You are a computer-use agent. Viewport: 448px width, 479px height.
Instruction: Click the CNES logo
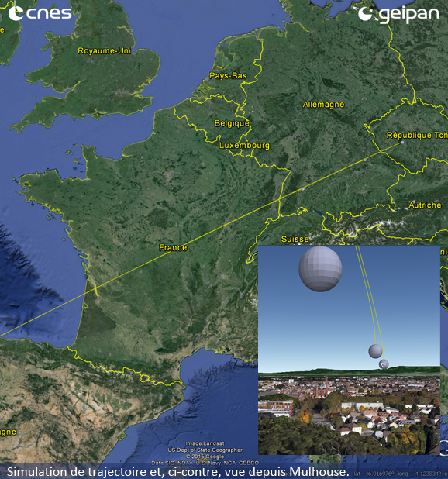point(40,13)
